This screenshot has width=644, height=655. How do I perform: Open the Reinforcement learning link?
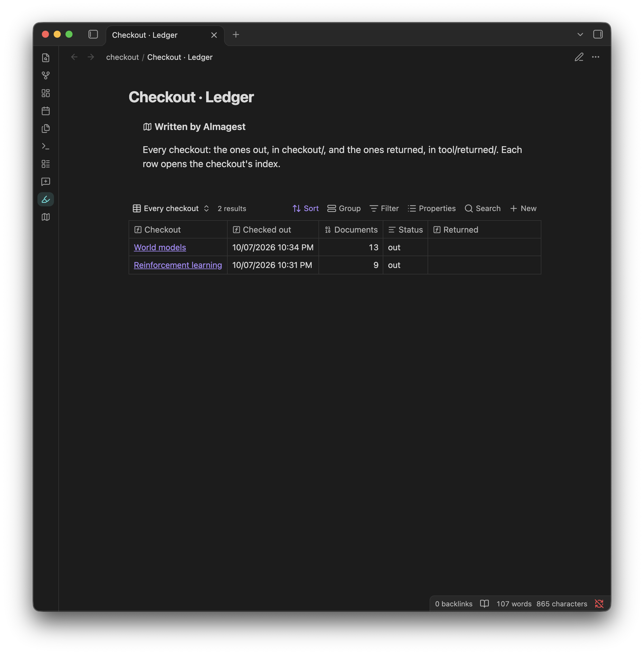pyautogui.click(x=178, y=265)
